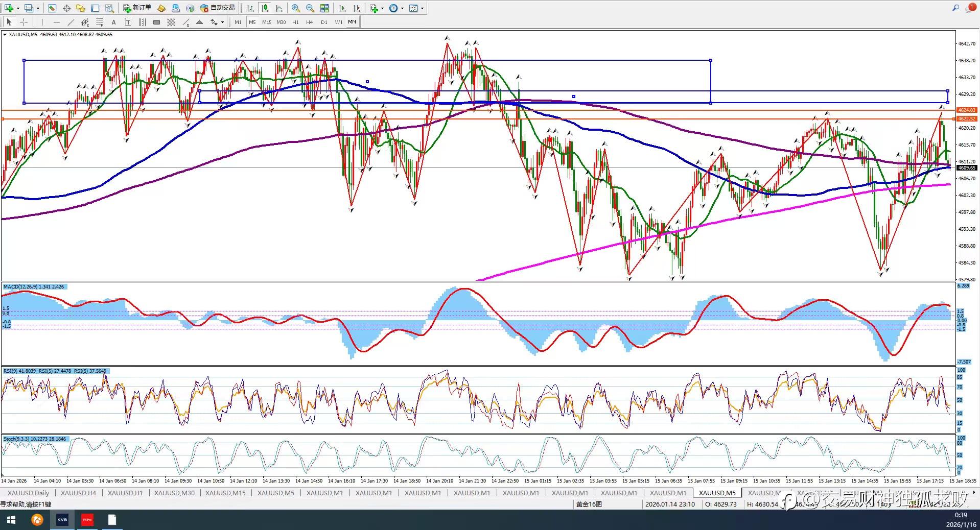
Task: Click the Tile Windows icon
Action: point(324,8)
